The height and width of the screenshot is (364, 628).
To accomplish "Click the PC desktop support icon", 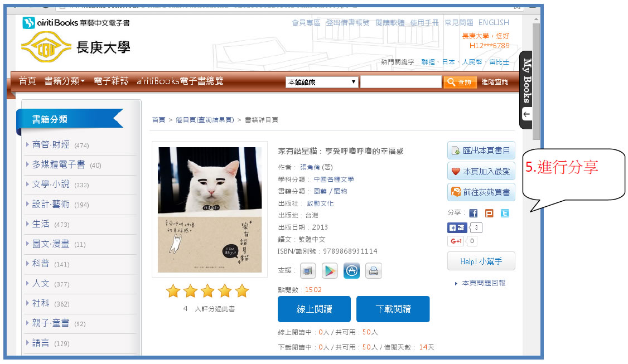I will 308,271.
